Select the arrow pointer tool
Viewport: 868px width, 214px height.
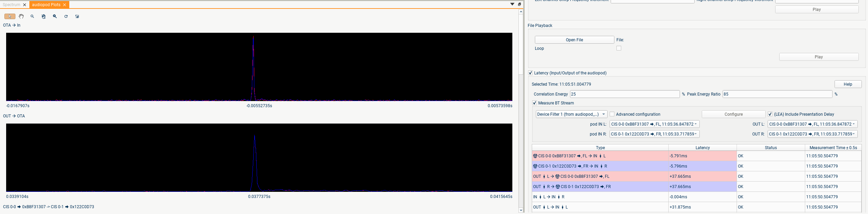10,16
